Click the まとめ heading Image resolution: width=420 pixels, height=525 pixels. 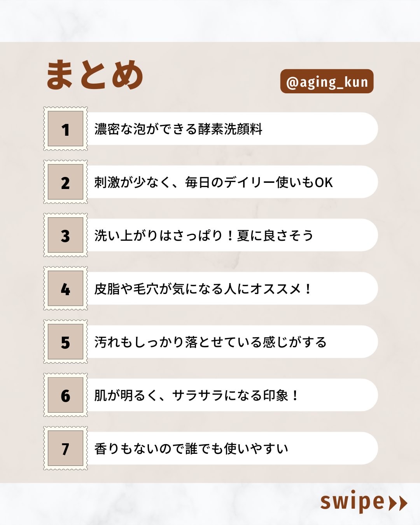click(x=95, y=75)
